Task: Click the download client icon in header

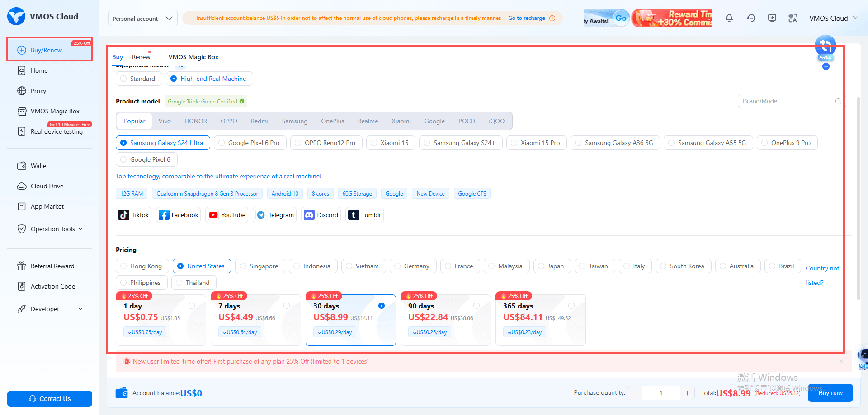Action: [x=772, y=18]
